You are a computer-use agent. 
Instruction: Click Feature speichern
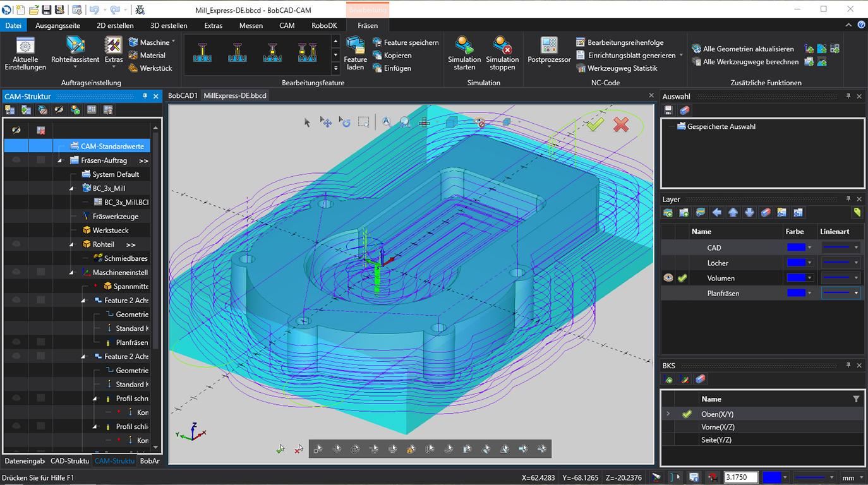pos(405,42)
